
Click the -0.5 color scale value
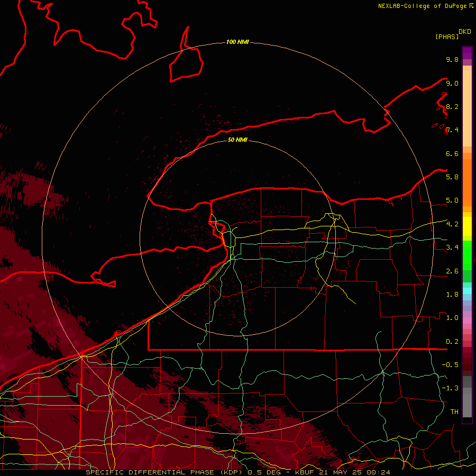point(450,364)
